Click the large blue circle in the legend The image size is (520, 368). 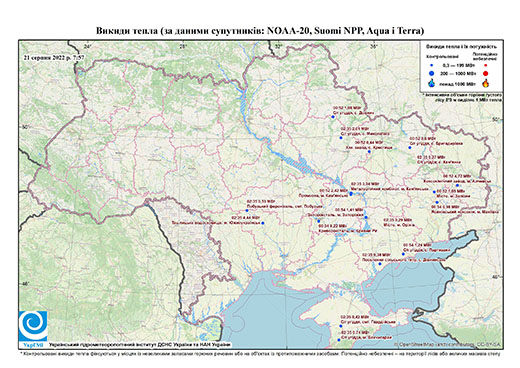[432, 73]
